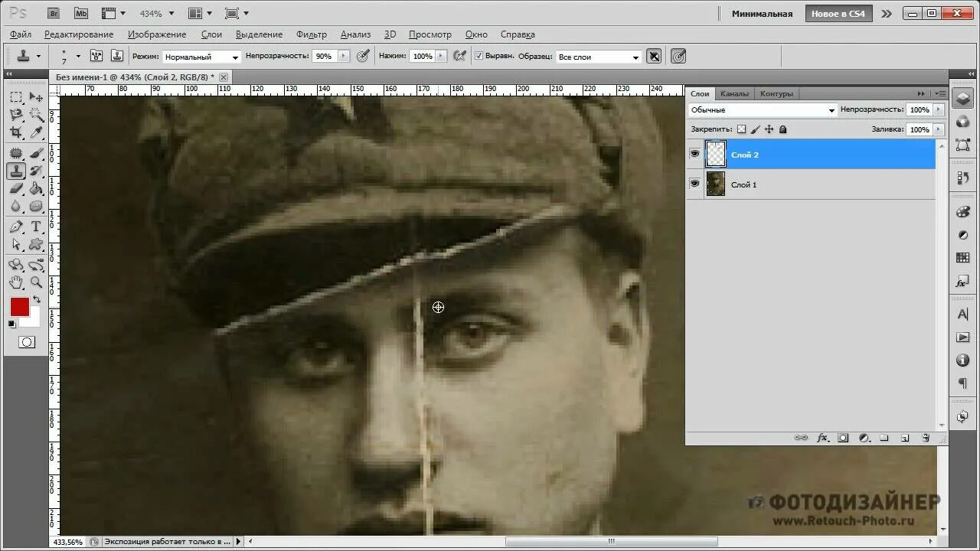Select the Lasso tool
Screen dimensions: 980x551
click(16, 115)
